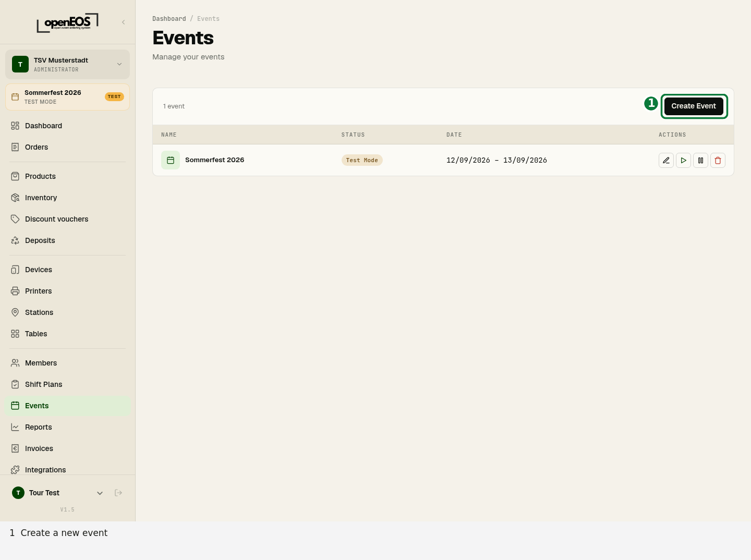Collapse the sidebar with the left chevron
This screenshot has height=560, width=751.
click(124, 22)
